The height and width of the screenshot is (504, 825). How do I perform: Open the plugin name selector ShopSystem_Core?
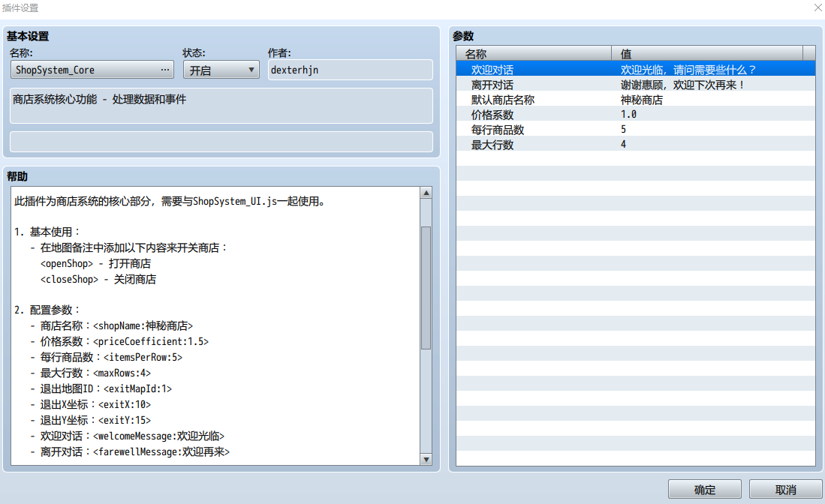92,70
